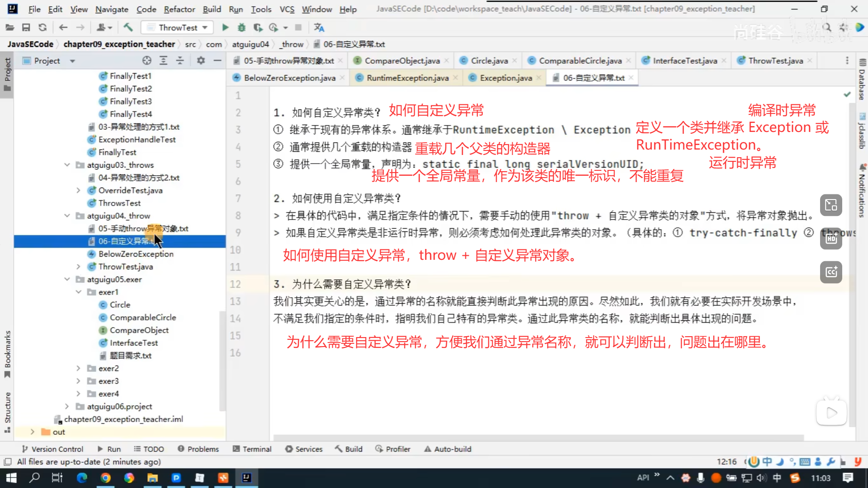868x488 pixels.
Task: Collapse the atguigu04._throw package
Action: coord(67,216)
